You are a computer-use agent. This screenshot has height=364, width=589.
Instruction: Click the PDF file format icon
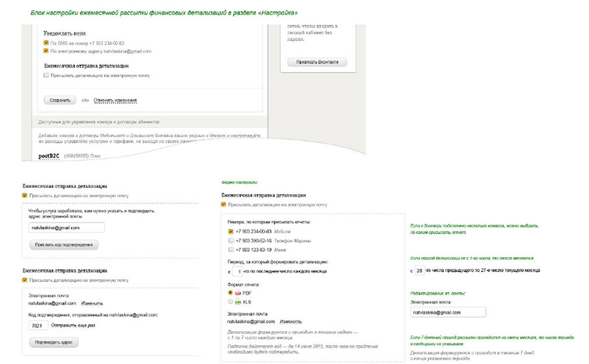239,292
